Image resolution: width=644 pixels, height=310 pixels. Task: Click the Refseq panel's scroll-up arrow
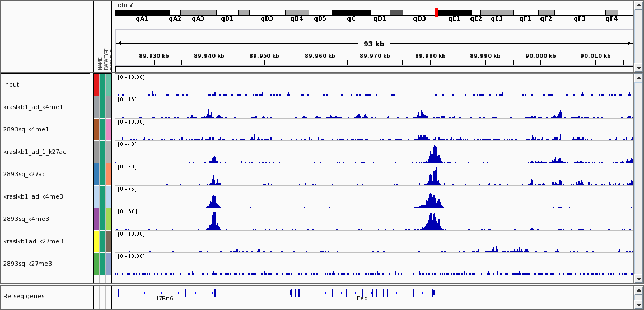pyautogui.click(x=639, y=290)
